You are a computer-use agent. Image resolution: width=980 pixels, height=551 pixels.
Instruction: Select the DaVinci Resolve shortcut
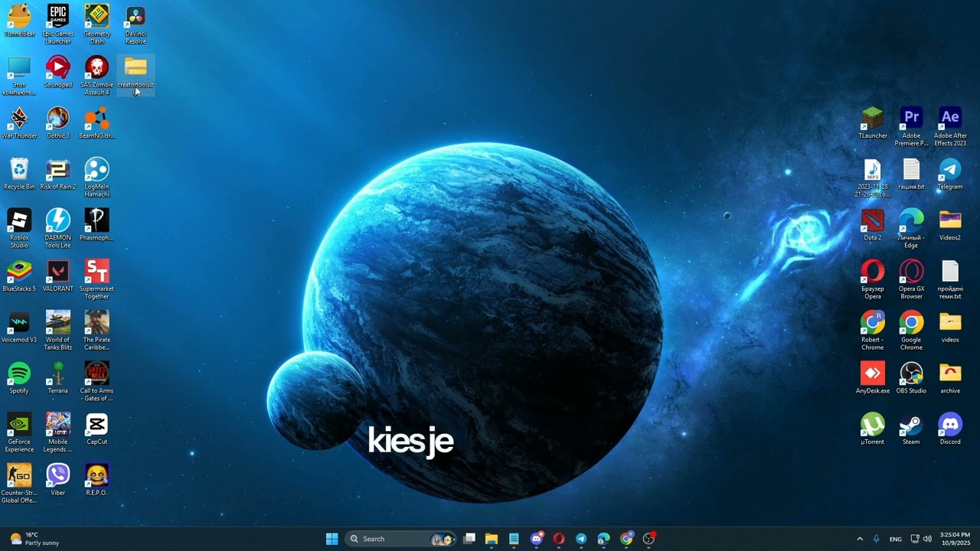(x=136, y=23)
